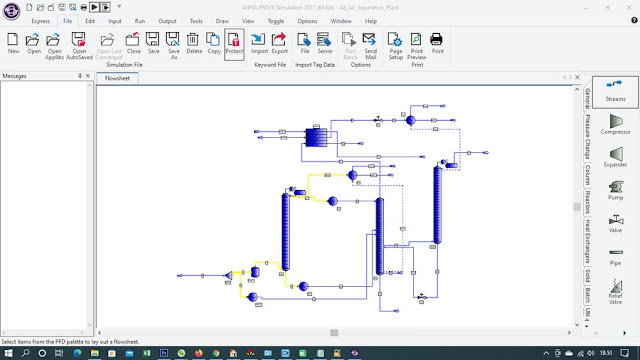
Task: Select Relief Valve in palette
Action: (x=616, y=291)
